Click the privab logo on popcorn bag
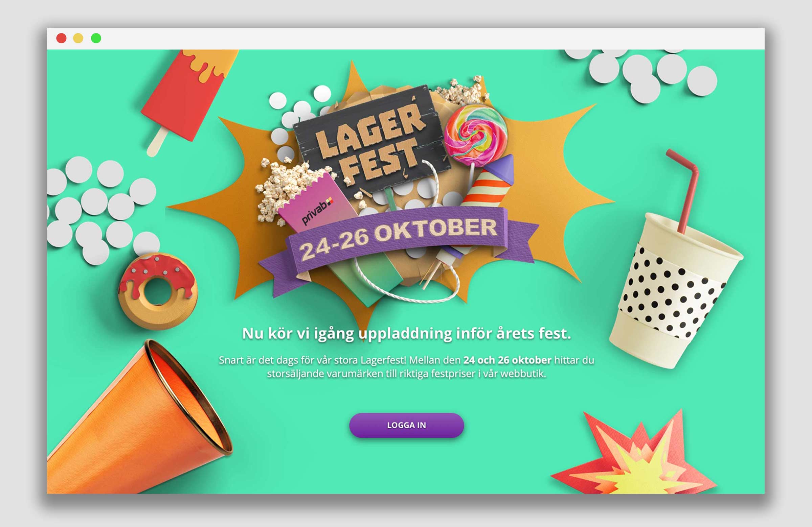The image size is (812, 527). pyautogui.click(x=317, y=211)
